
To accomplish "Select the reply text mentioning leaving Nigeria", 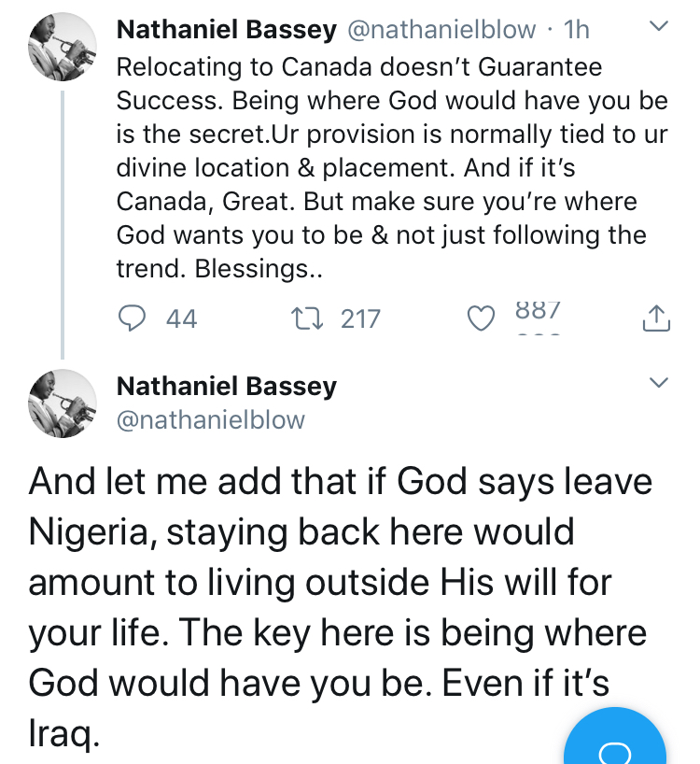I will pos(336,607).
